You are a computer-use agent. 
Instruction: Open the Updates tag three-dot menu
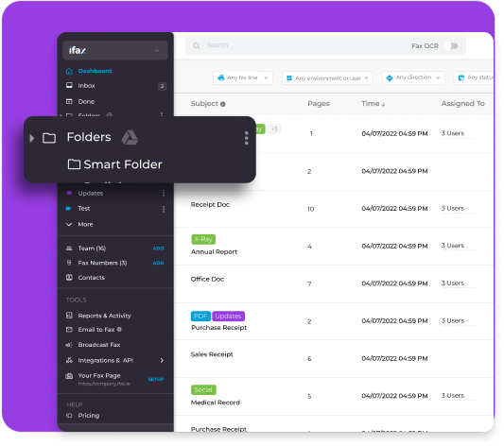pos(164,193)
